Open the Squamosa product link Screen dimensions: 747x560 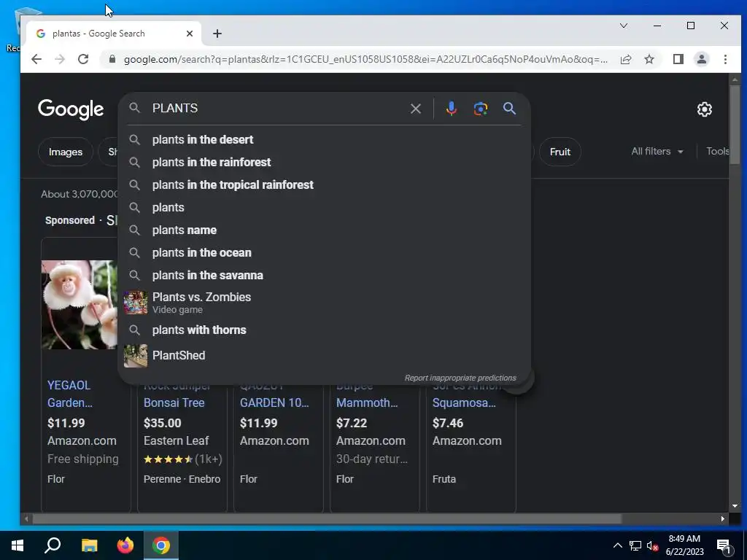point(464,402)
